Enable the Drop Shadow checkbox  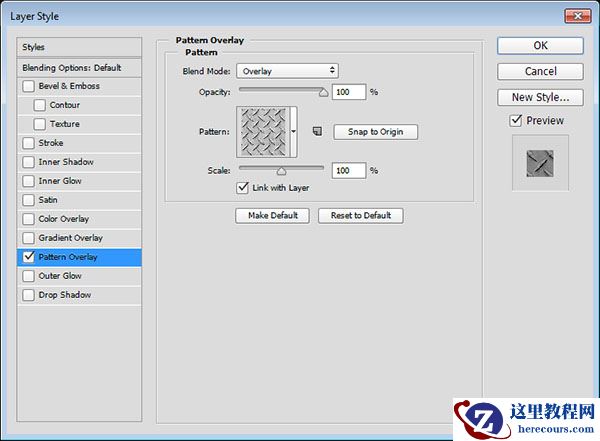(x=28, y=295)
